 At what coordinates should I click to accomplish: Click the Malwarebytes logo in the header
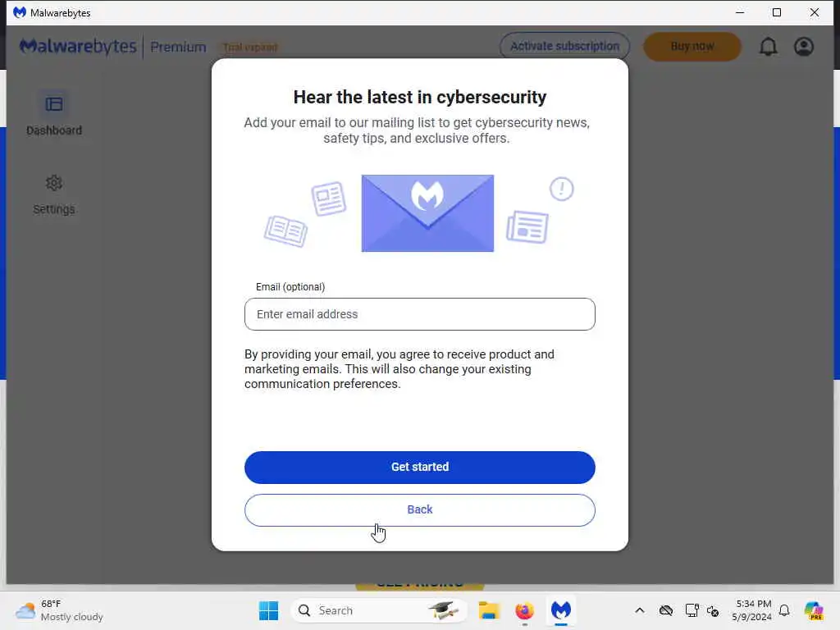[x=78, y=47]
